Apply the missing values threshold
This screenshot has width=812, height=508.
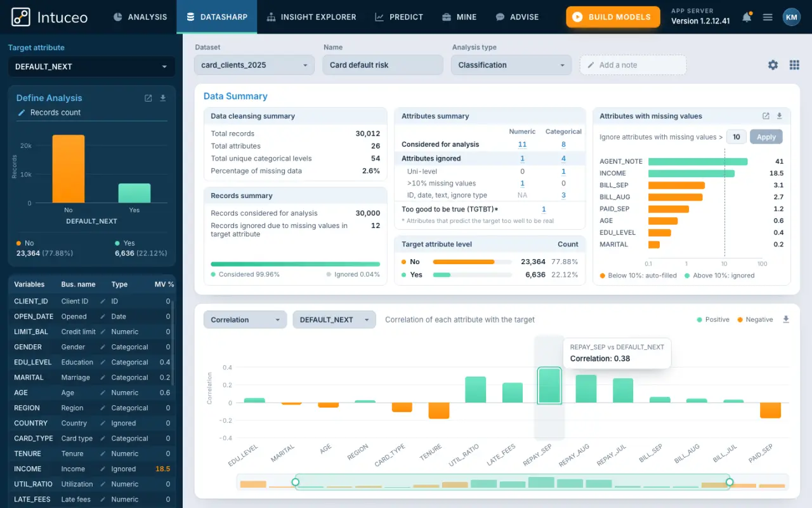click(x=766, y=137)
